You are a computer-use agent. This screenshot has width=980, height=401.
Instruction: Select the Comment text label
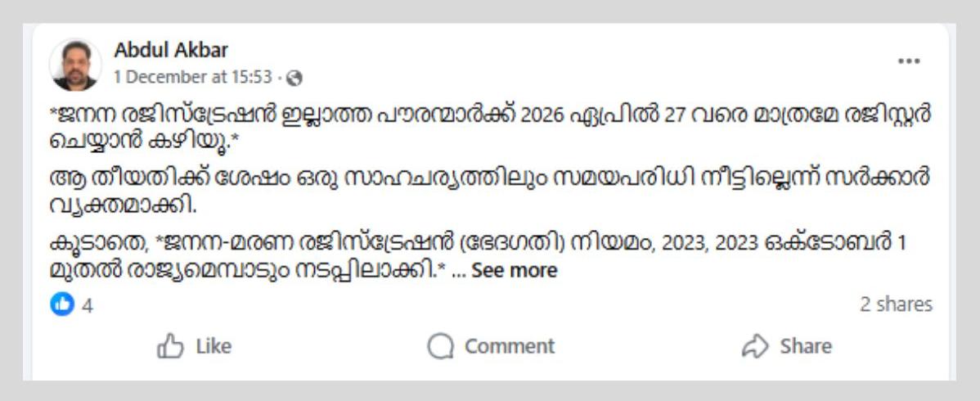click(x=509, y=346)
